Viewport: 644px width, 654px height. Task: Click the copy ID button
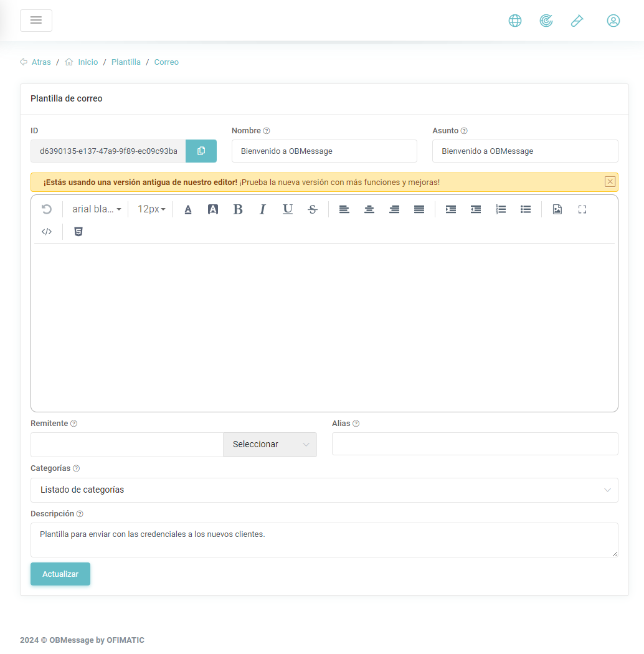201,151
